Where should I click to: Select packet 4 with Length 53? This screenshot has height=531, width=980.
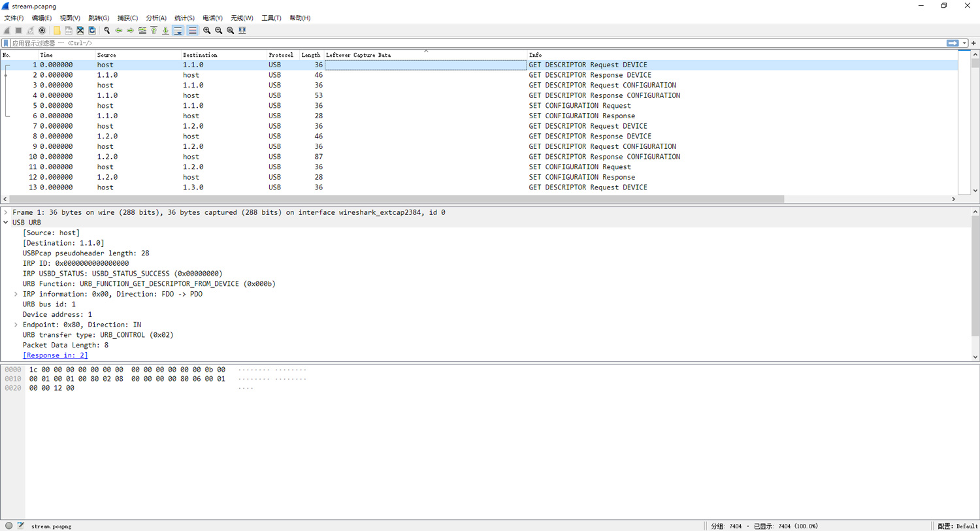pos(480,95)
